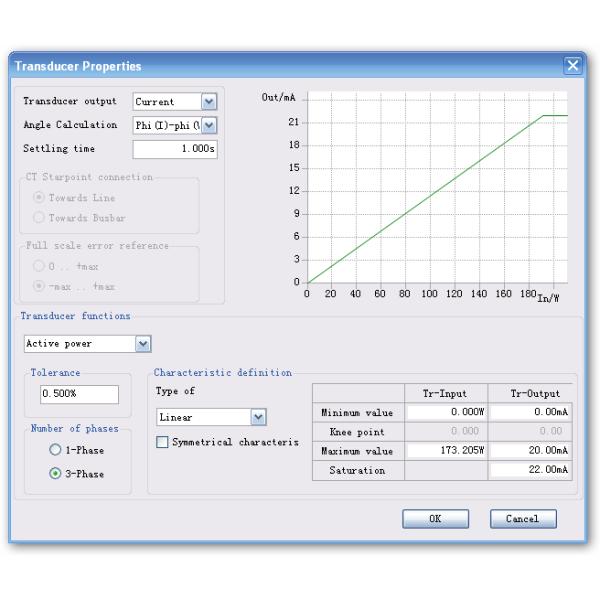Click the Saturation Tr-Output cell

click(x=530, y=470)
